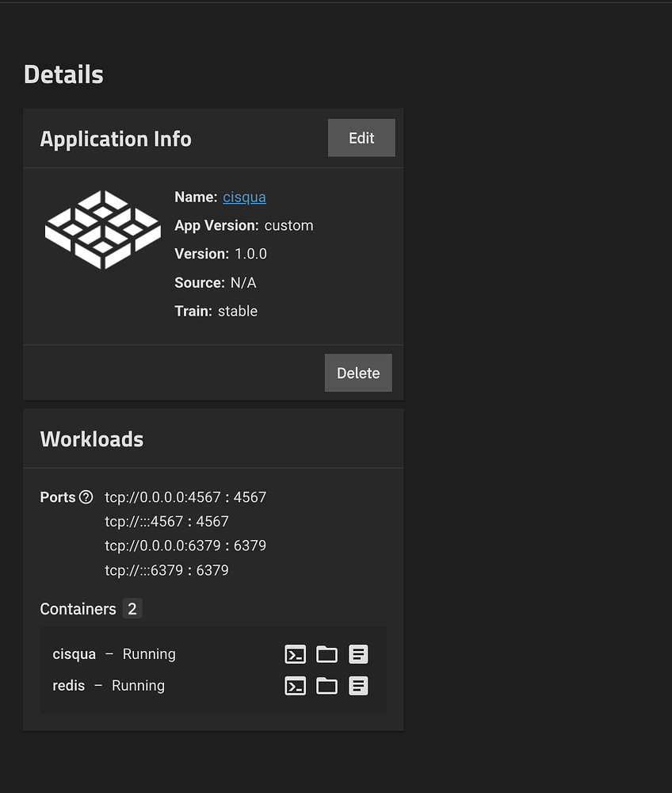
Task: Open a shell for the redis container
Action: 295,686
